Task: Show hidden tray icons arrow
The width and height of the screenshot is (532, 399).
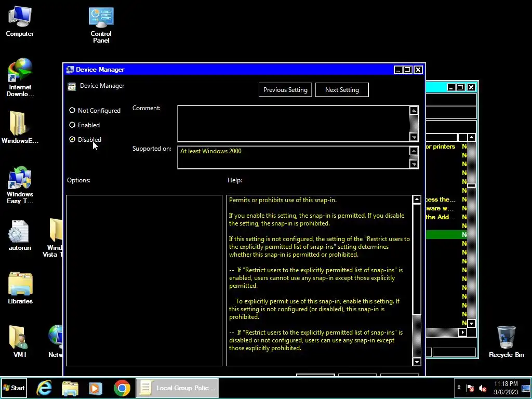Action: [459, 388]
